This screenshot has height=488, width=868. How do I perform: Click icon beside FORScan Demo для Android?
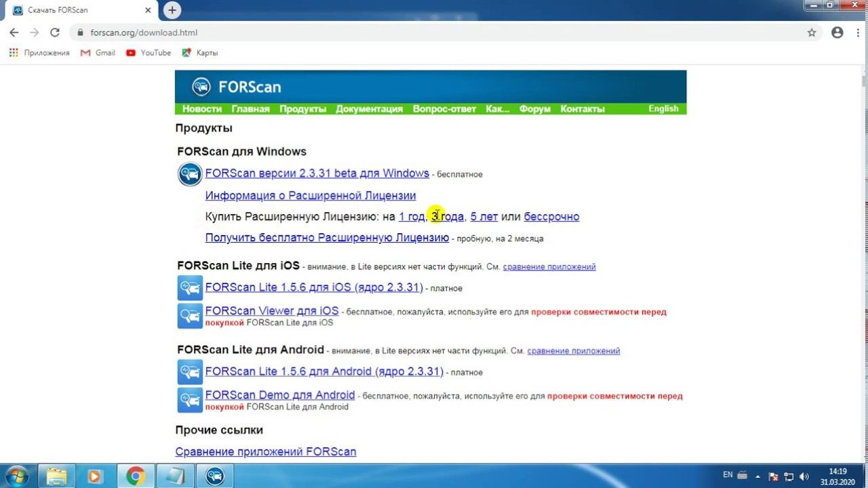(190, 400)
